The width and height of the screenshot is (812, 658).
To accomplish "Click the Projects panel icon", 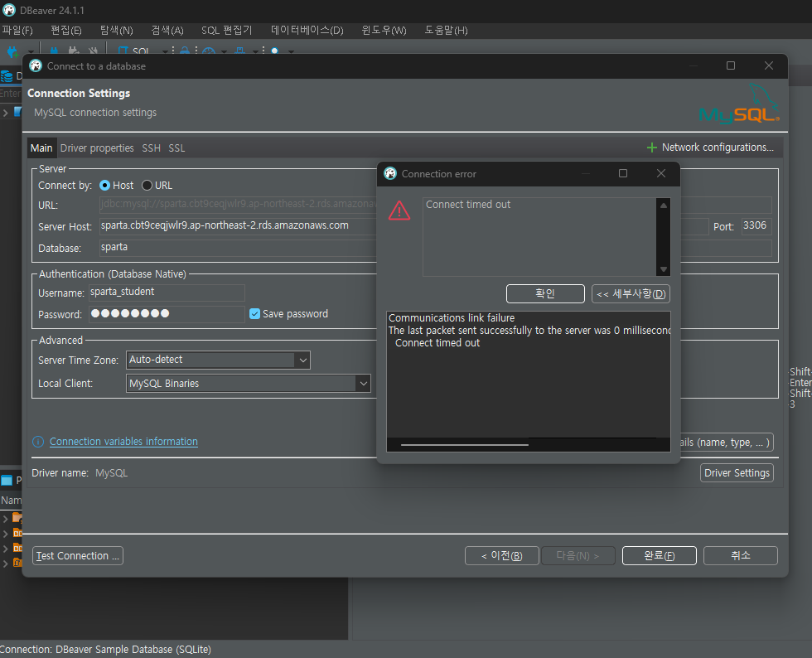I will click(x=7, y=481).
